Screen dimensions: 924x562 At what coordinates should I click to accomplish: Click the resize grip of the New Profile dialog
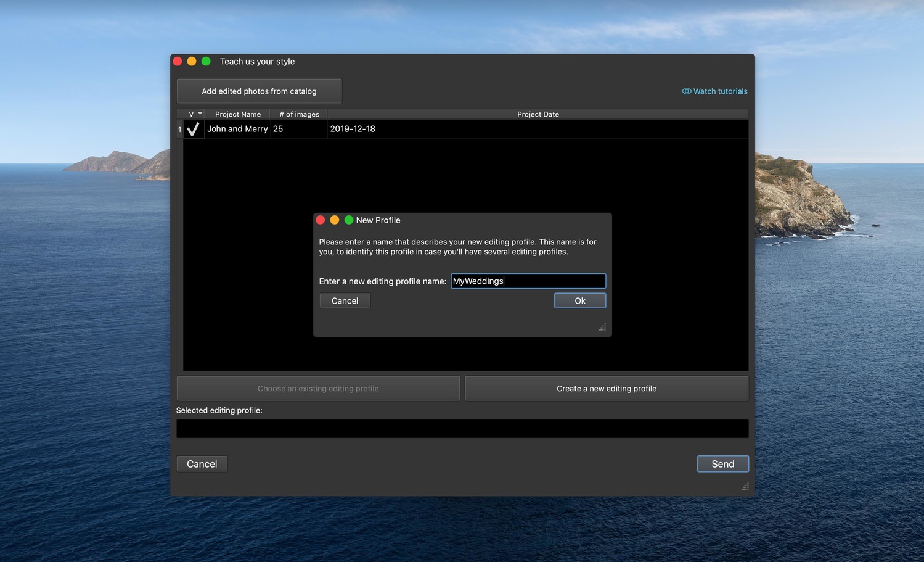pos(602,327)
